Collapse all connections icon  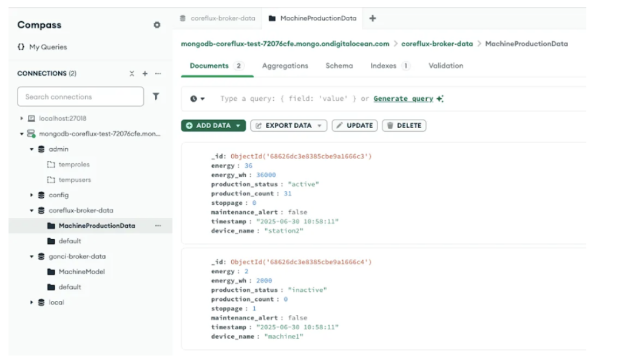point(132,73)
